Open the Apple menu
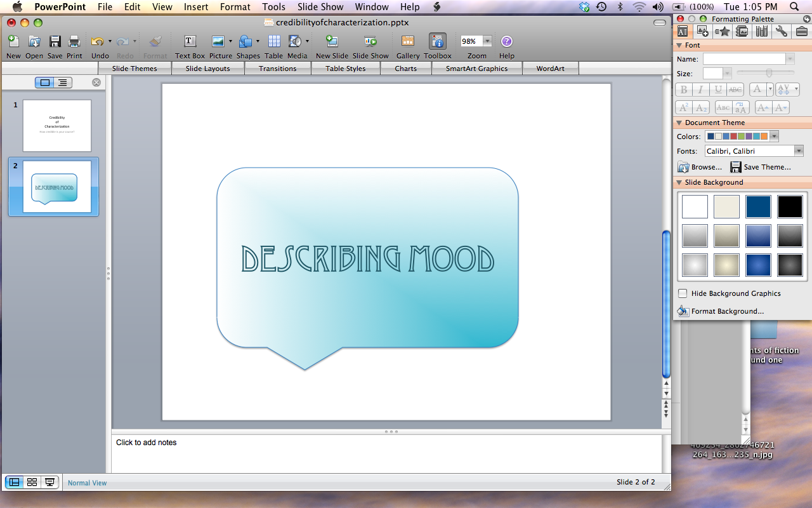812x508 pixels. coord(17,7)
